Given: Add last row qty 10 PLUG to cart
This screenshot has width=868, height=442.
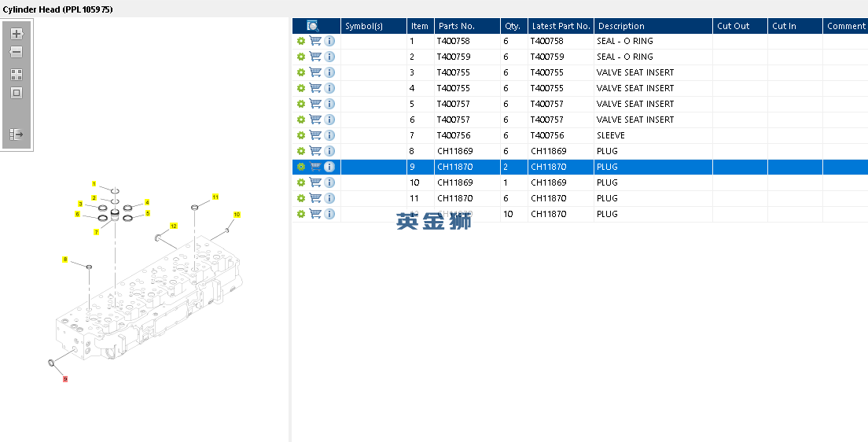Looking at the screenshot, I should (x=315, y=214).
